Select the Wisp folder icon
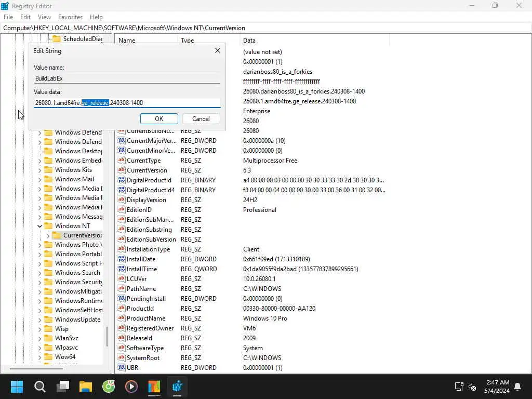Viewport: 532px width, 399px height. pyautogui.click(x=48, y=328)
